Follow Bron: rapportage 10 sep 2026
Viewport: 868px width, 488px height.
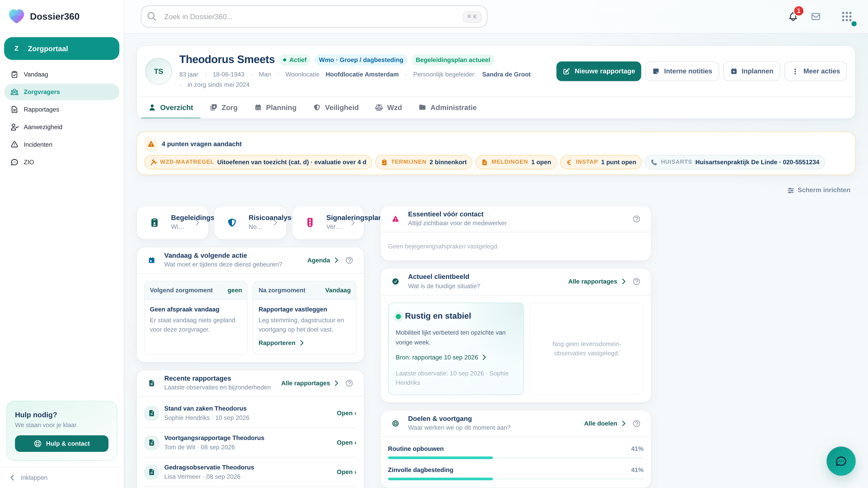[441, 357]
